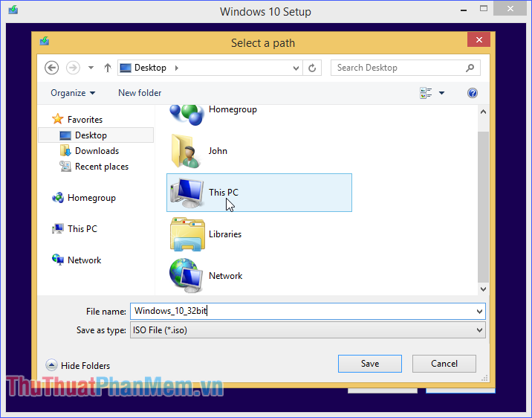Select This PC in navigation pane
Viewport: 532px width, 418px height.
click(82, 229)
